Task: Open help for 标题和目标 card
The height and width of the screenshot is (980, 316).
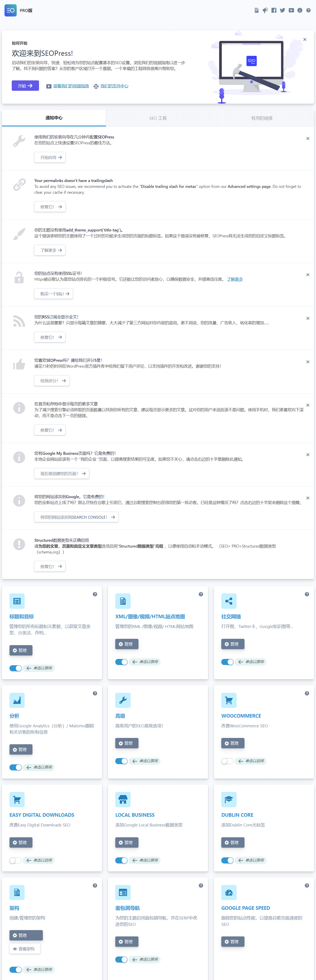Action: (x=95, y=594)
